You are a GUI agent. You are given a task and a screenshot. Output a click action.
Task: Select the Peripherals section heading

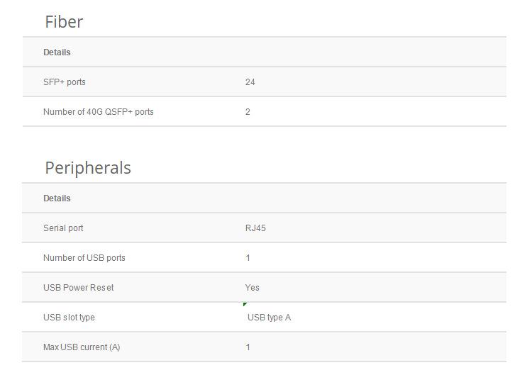point(88,168)
